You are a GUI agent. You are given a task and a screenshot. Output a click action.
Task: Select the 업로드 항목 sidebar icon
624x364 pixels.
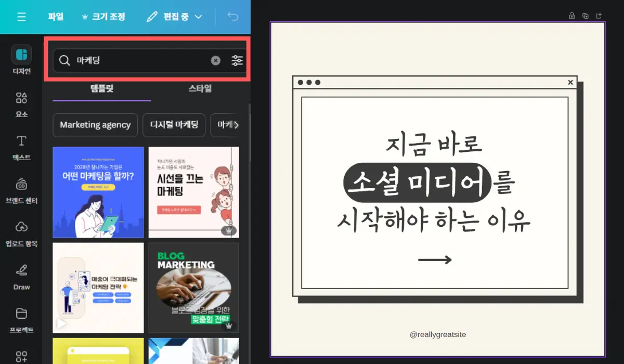coord(21,230)
